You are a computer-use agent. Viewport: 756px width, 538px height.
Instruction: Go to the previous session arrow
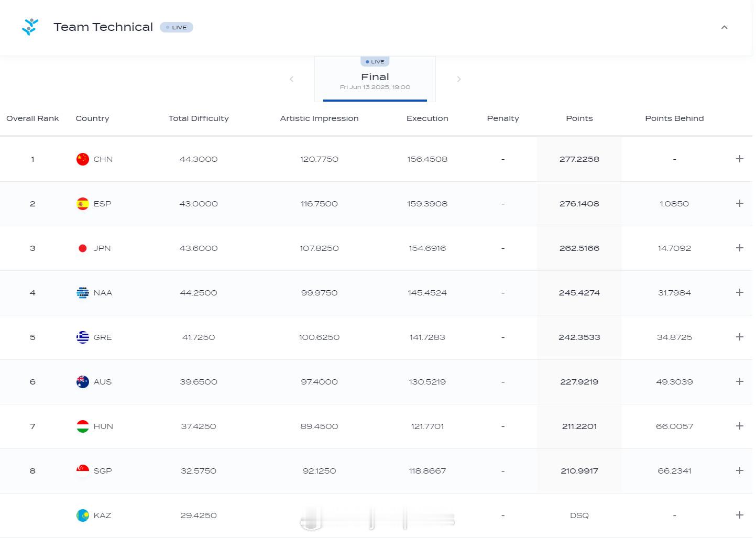coord(292,79)
